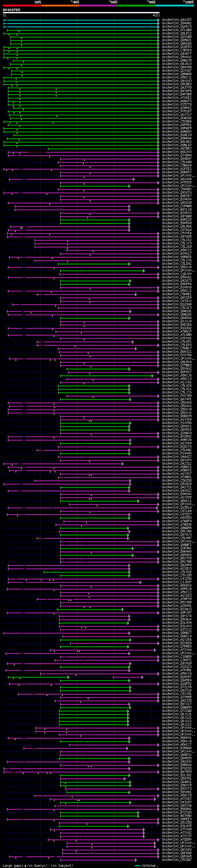Click the cyan alignment bar for UniRef100_Q41057
This screenshot has height=868, width=197.
(82, 20)
